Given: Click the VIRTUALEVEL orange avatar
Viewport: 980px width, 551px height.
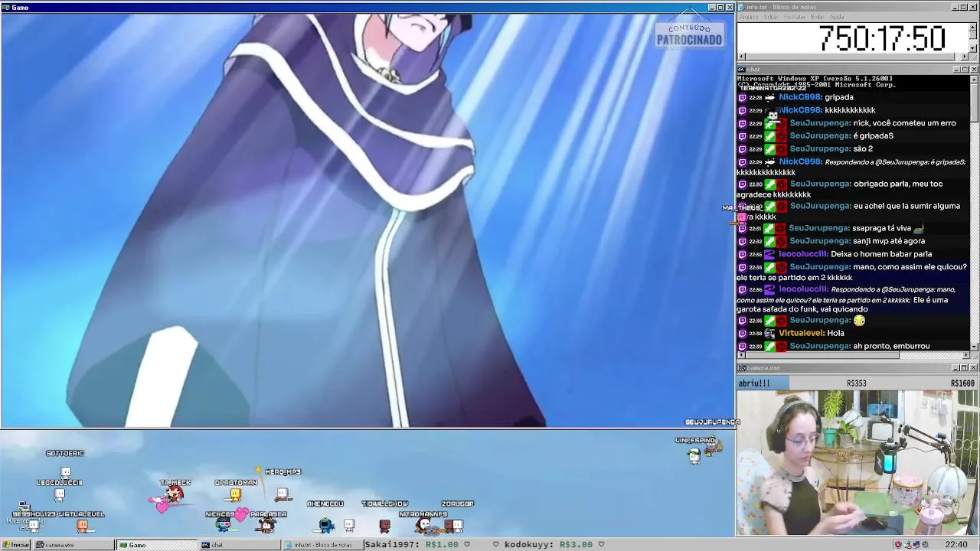Looking at the screenshot, I should click(82, 526).
